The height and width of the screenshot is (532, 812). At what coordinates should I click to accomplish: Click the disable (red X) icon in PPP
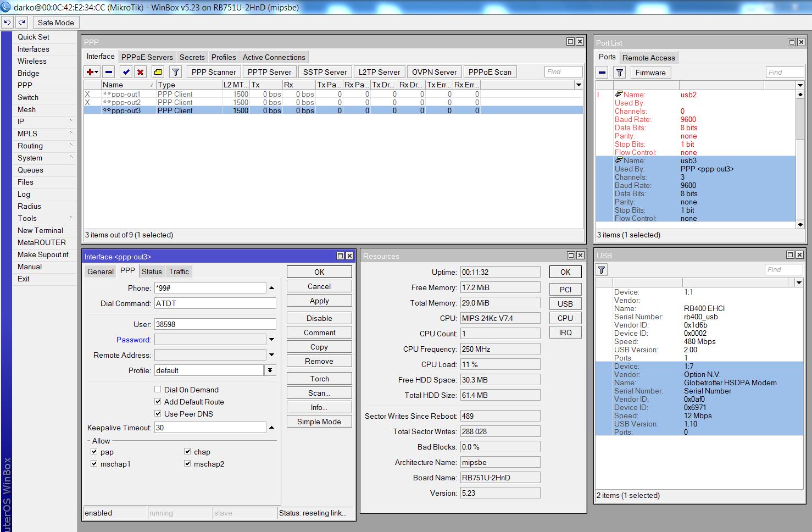[141, 71]
